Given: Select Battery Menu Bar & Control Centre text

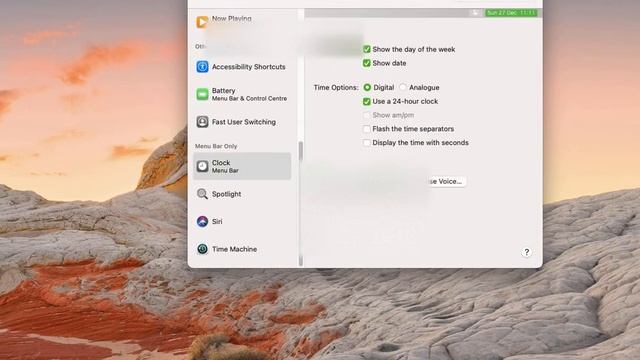Looking at the screenshot, I should (249, 94).
